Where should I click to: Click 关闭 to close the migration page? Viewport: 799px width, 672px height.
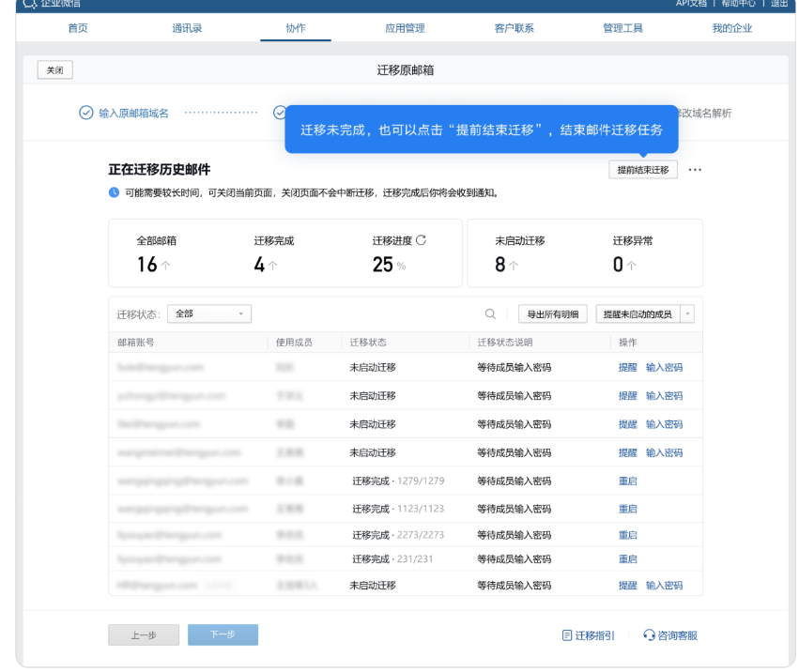54,69
